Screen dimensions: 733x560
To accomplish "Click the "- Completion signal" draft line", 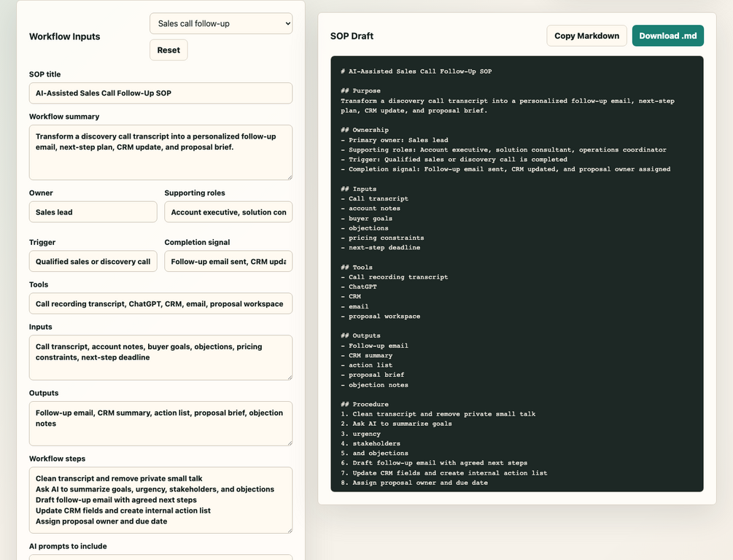I will coord(505,169).
